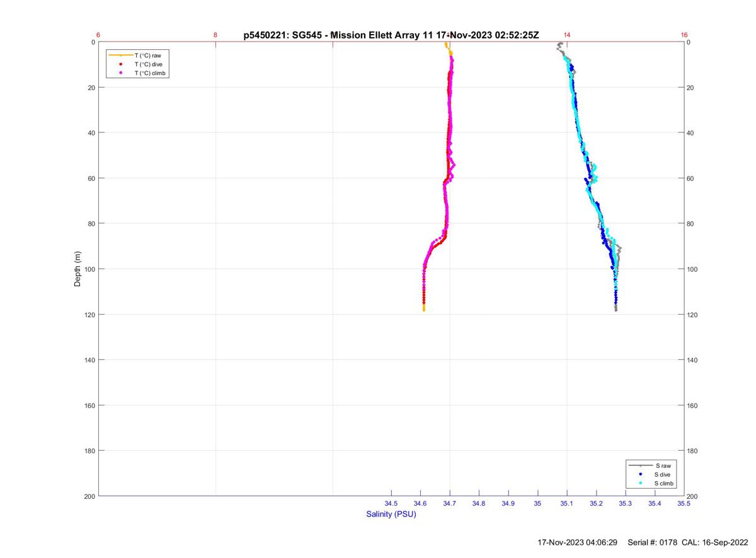Click the 'Salinity (PSU)' x-axis label
The image size is (756, 558).
click(391, 514)
